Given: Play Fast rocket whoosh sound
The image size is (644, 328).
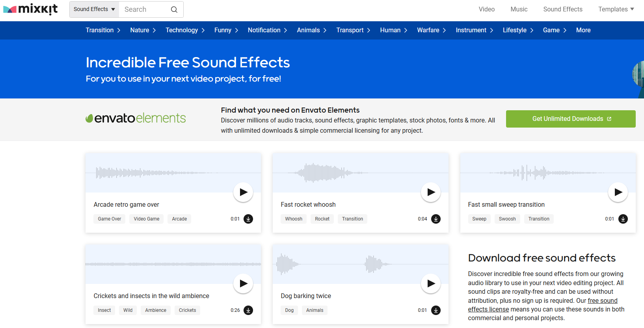Looking at the screenshot, I should pyautogui.click(x=431, y=192).
